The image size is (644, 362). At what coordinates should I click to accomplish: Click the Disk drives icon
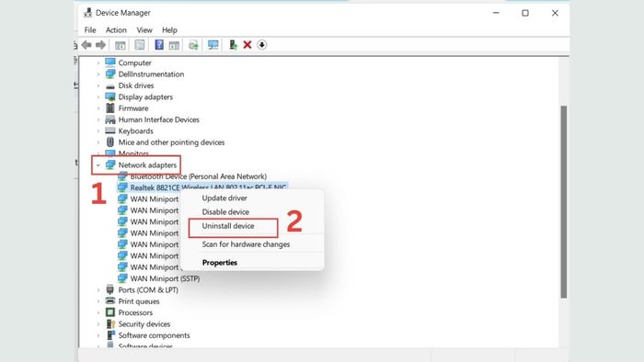click(x=110, y=85)
